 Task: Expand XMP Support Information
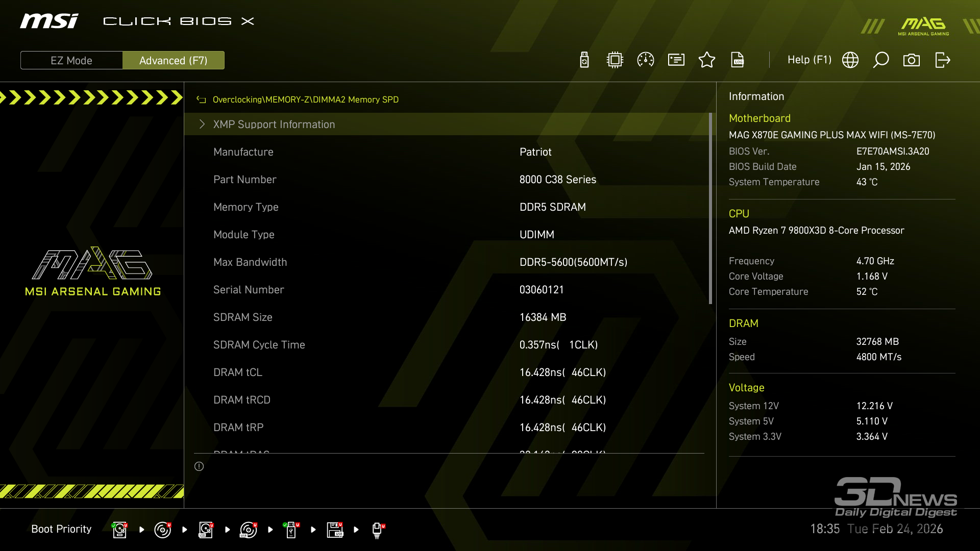point(274,124)
